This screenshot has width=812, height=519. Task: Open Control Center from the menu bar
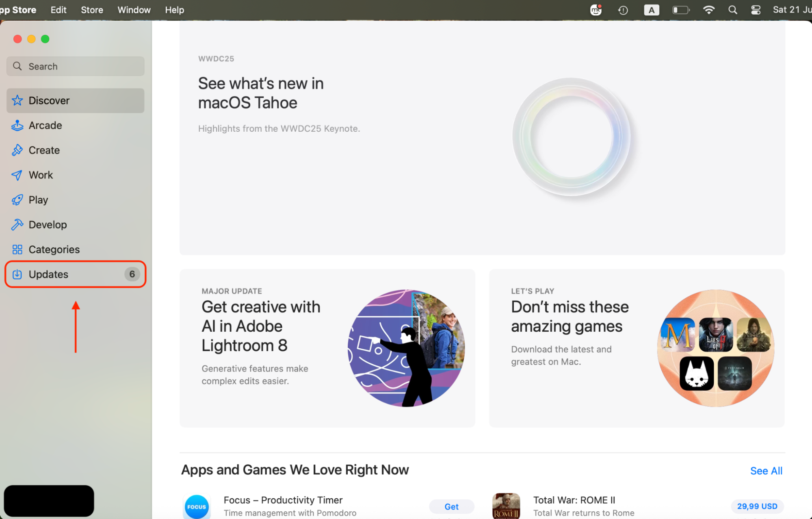[x=756, y=9]
